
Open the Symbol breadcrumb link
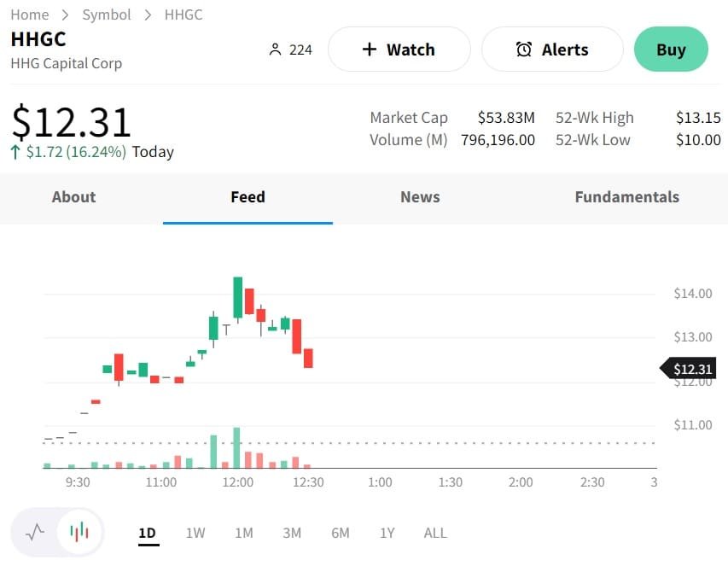tap(107, 15)
